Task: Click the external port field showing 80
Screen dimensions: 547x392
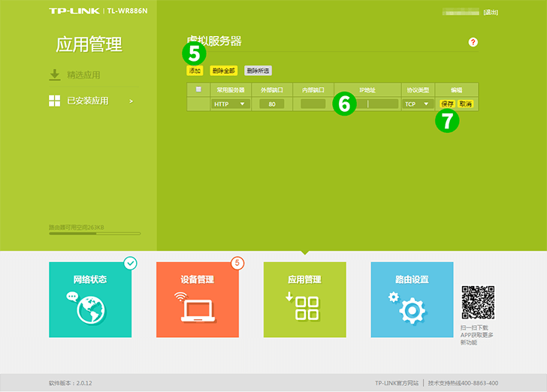Action: coord(272,104)
